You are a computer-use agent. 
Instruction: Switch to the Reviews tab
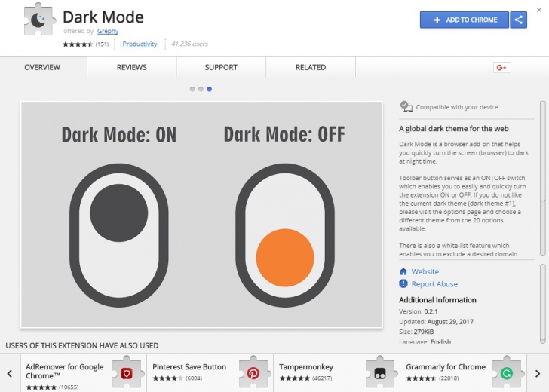(x=132, y=67)
